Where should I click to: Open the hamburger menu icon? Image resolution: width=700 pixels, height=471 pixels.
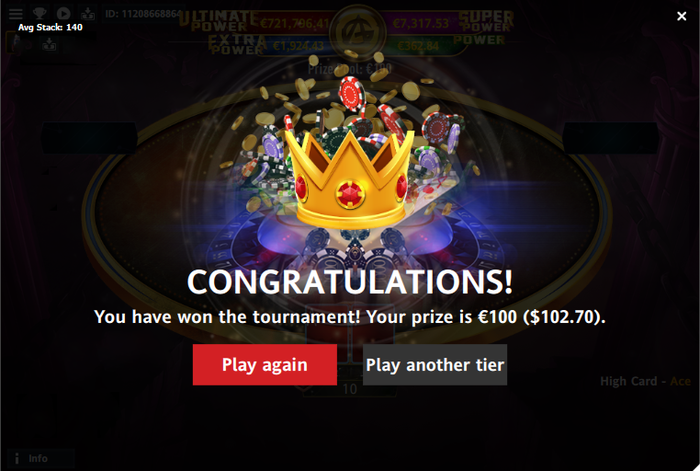coord(16,13)
